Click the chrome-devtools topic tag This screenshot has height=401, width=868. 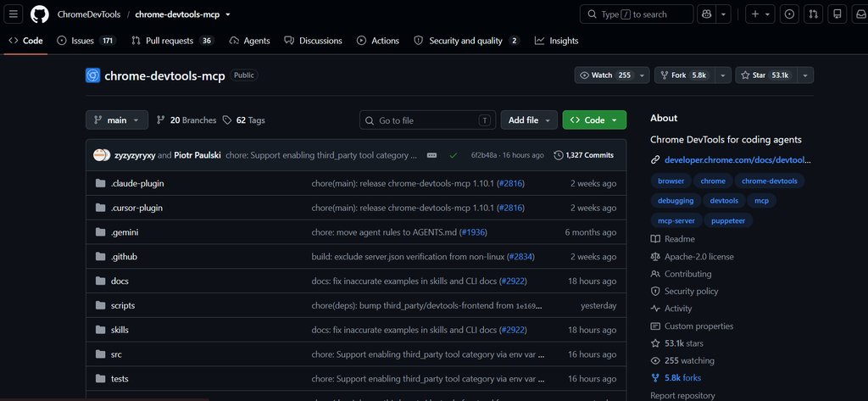[770, 181]
